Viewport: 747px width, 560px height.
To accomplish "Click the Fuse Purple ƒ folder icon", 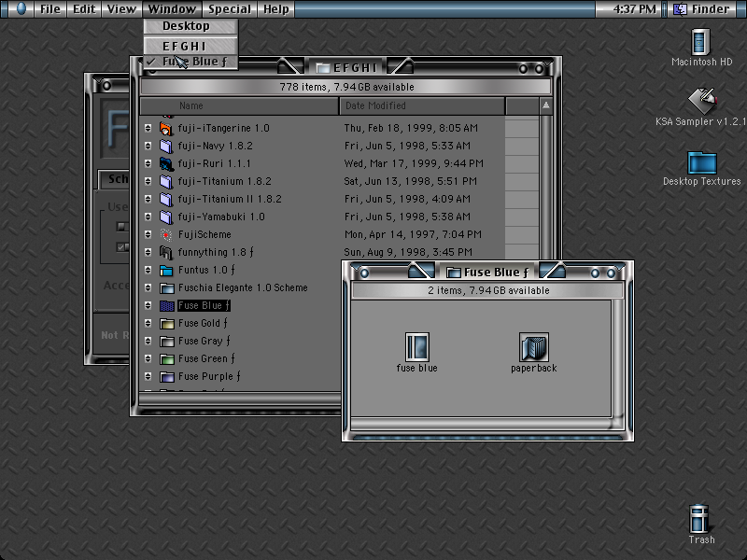I will click(166, 377).
